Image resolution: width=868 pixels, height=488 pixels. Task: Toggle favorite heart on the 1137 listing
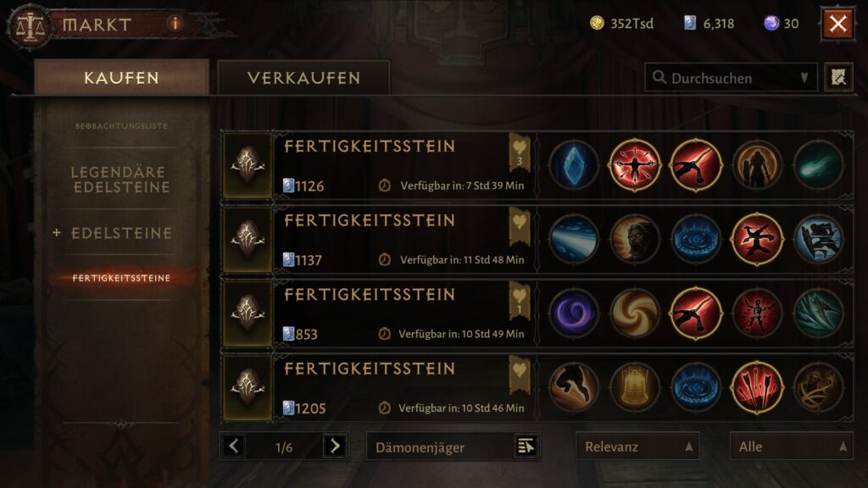coord(520,225)
